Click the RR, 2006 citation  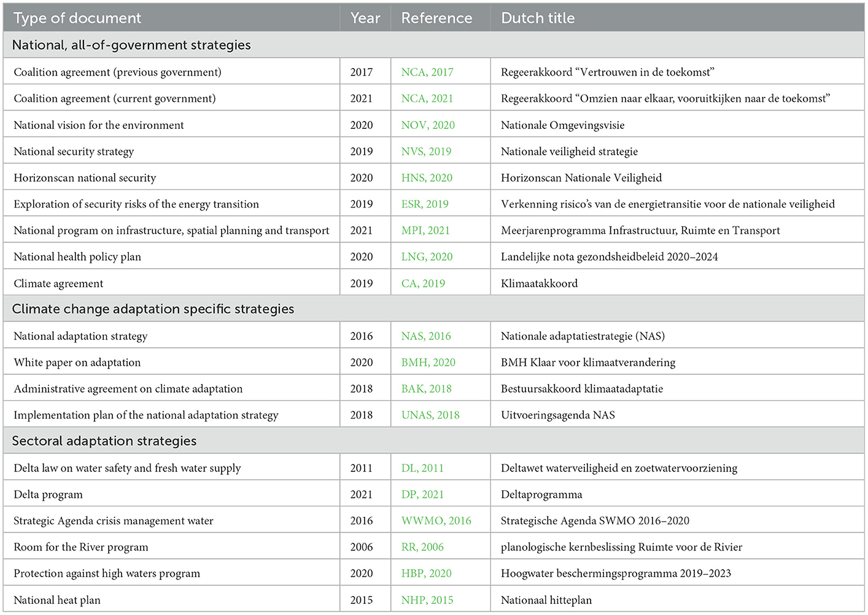tap(422, 547)
